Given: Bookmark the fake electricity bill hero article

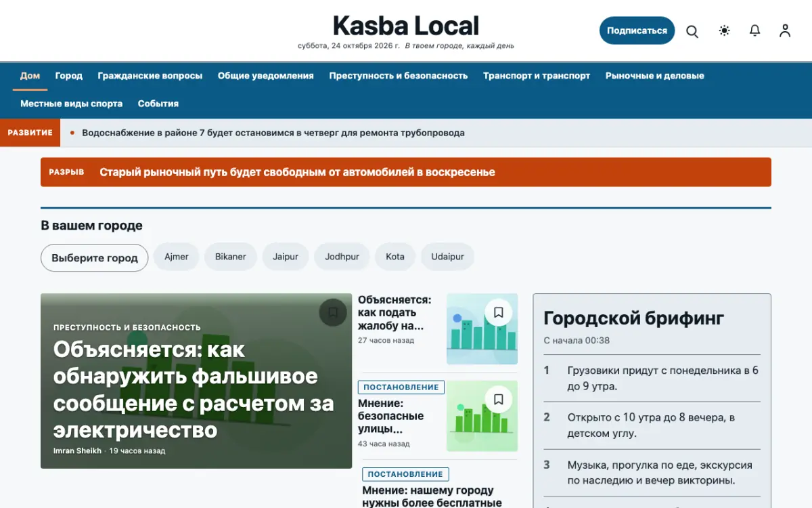Looking at the screenshot, I should point(333,312).
